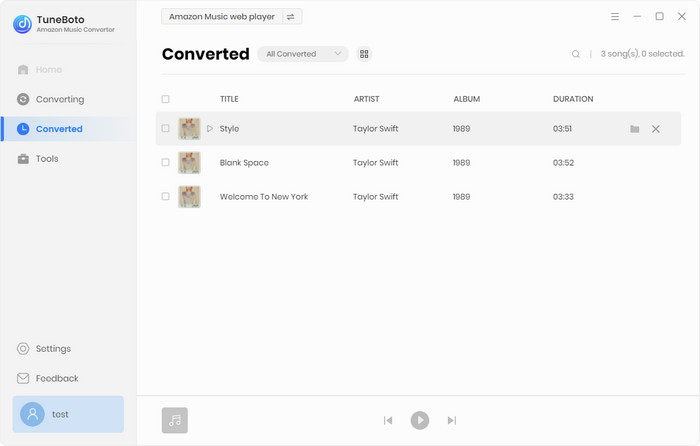This screenshot has width=700, height=446.
Task: Click duration 03:51 cell
Action: [562, 129]
